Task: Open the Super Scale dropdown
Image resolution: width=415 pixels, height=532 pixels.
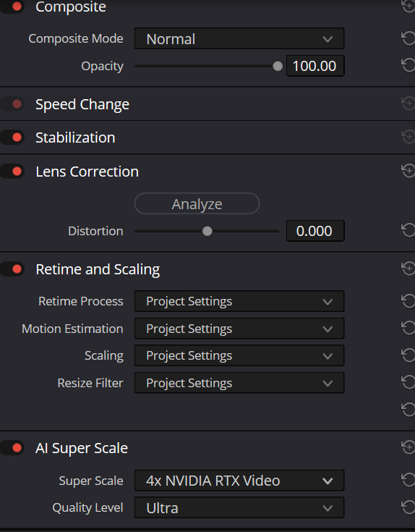Action: pyautogui.click(x=239, y=481)
